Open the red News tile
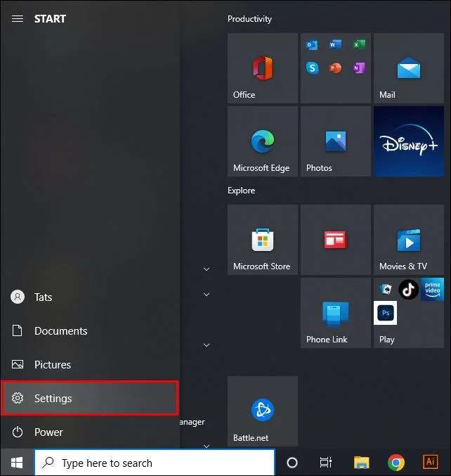Viewport: 451px width, 476px height. 336,240
